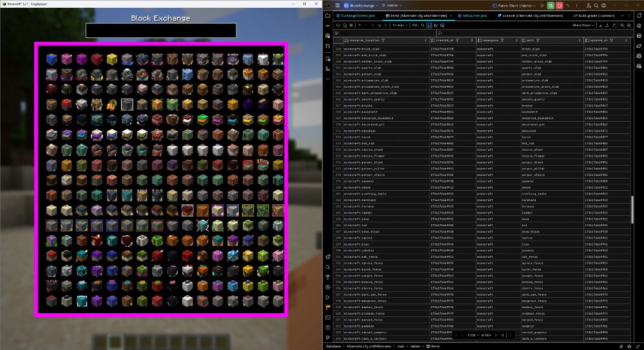Open the Database tool window icon
The width and height of the screenshot is (644, 350).
tap(639, 36)
